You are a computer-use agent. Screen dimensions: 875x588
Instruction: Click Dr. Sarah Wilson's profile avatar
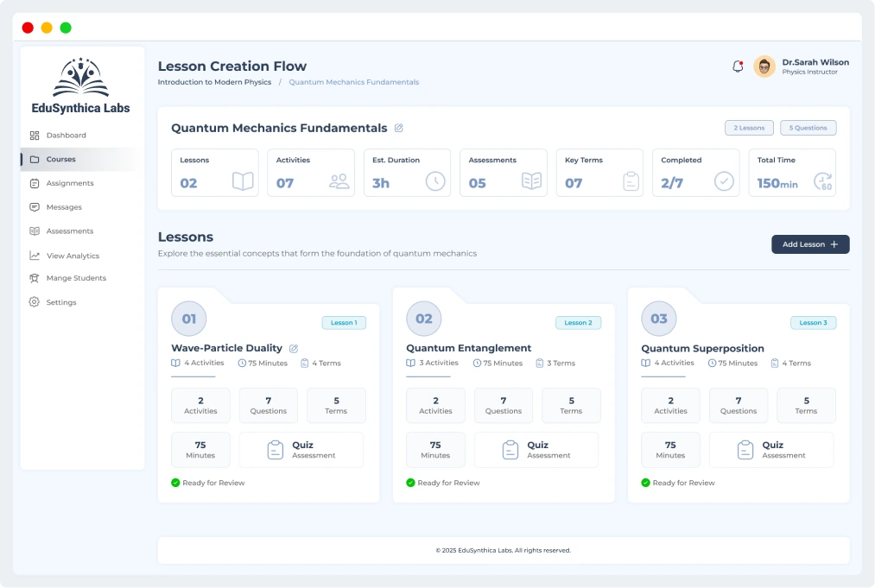(764, 66)
